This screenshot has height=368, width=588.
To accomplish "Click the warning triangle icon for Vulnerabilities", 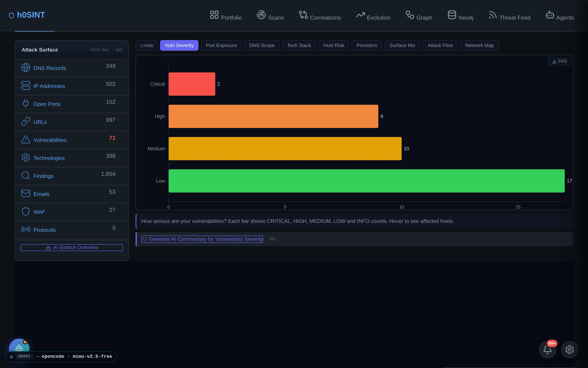I will 26,139.
